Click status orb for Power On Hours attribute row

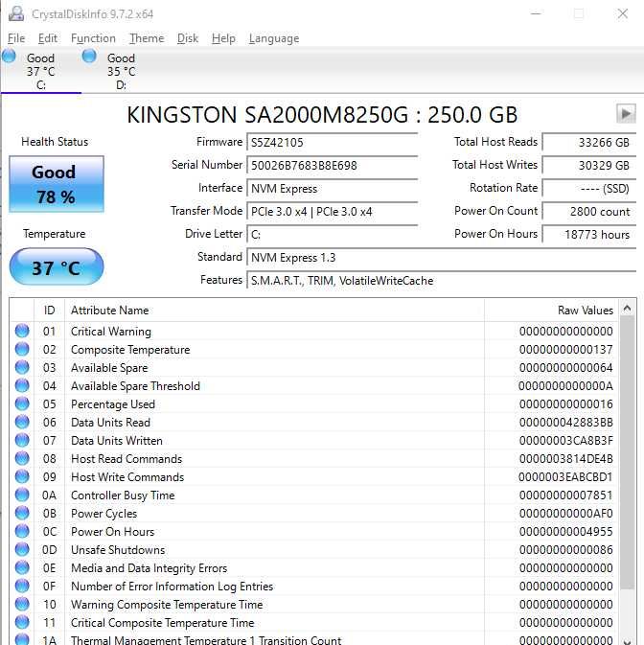click(22, 531)
